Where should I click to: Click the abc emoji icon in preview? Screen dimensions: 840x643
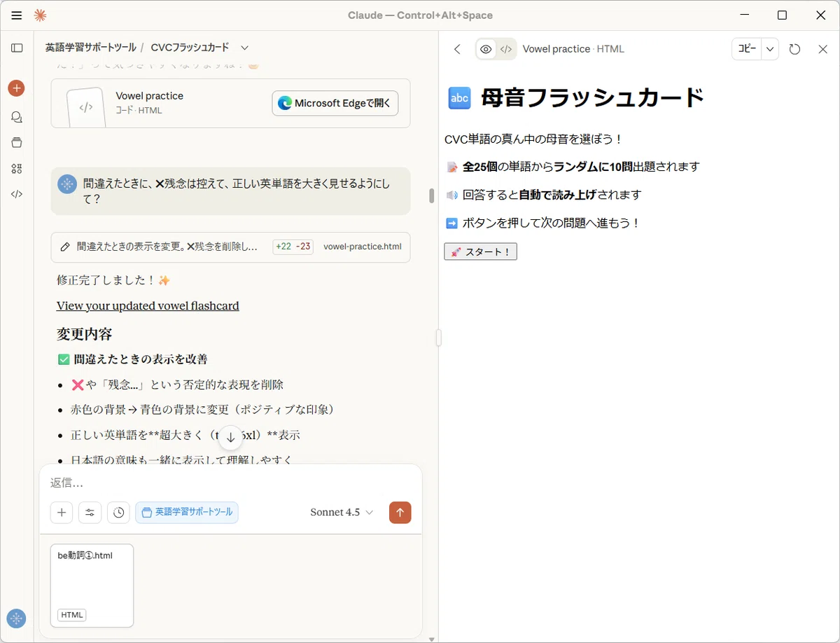tap(459, 98)
